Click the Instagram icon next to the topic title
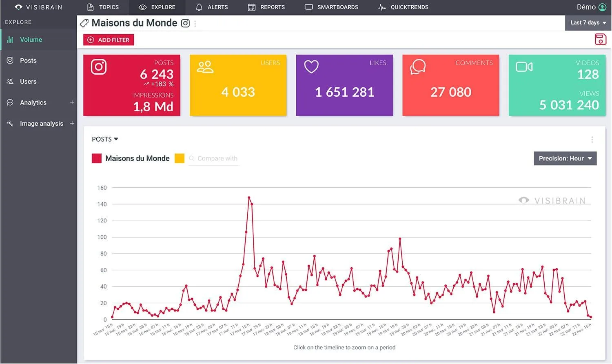The width and height of the screenshot is (612, 364). [x=185, y=23]
